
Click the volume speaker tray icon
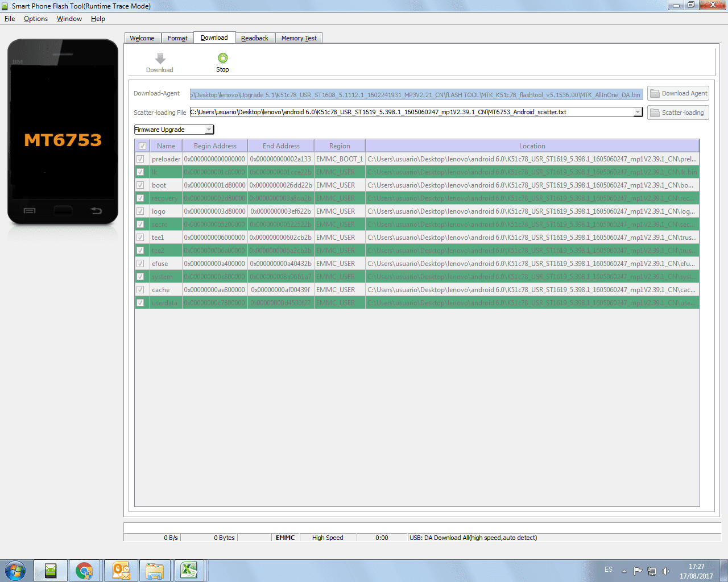tap(665, 571)
